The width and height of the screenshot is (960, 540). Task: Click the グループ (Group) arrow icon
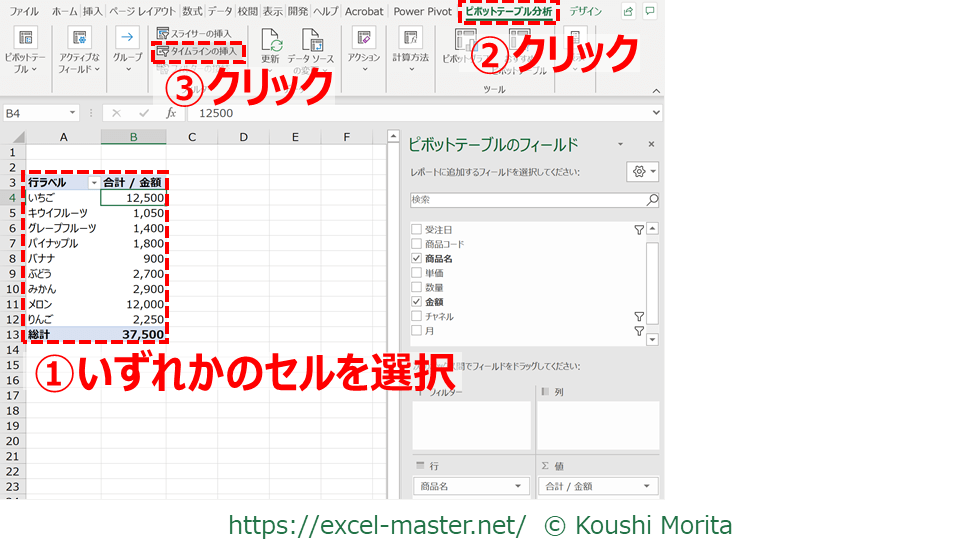(x=127, y=40)
